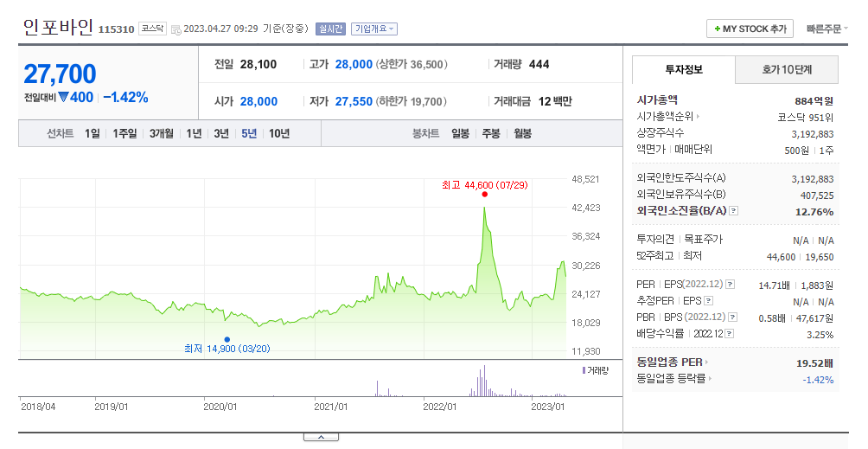Screen dimensions: 868x449
Task: Click the red 최고 44,600 point
Action: point(484,195)
